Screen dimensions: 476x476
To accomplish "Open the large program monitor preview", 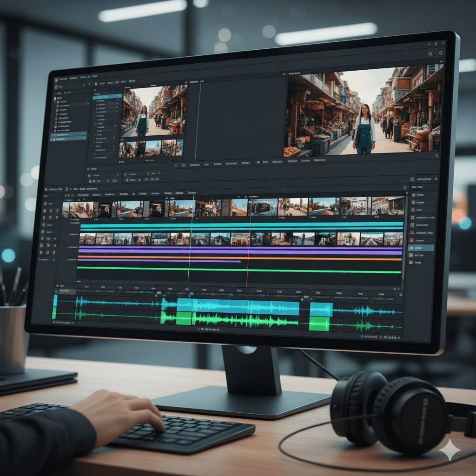I will tap(363, 111).
